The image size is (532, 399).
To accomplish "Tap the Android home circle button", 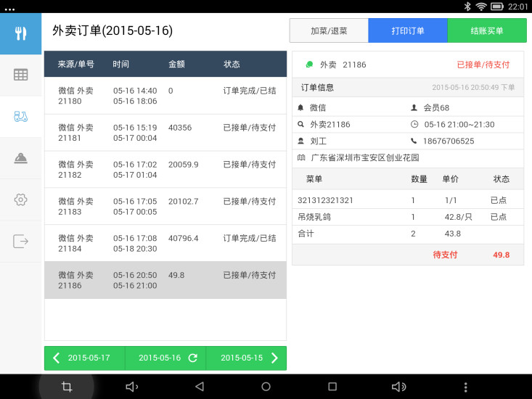I will pyautogui.click(x=266, y=387).
